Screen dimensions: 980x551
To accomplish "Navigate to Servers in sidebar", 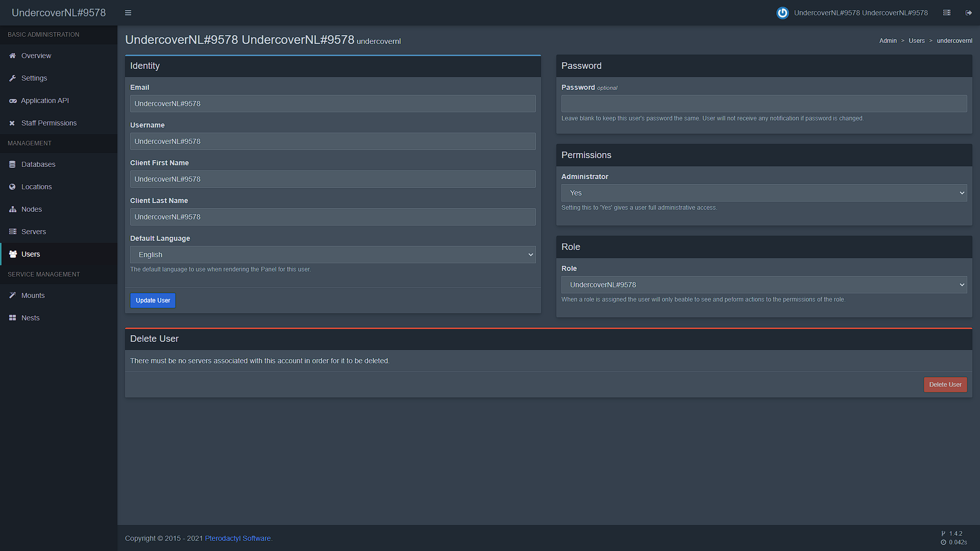I will [x=34, y=232].
